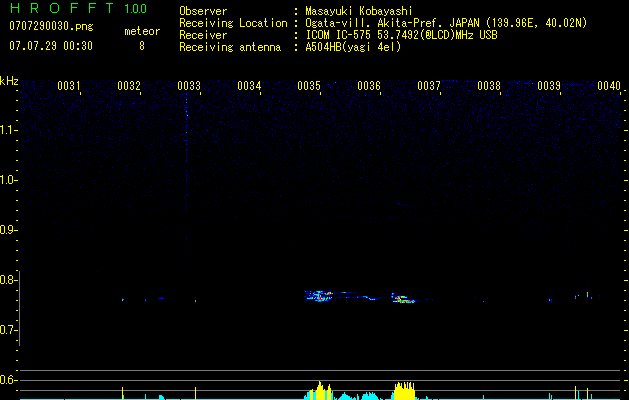Click the meteor label text

[142, 31]
